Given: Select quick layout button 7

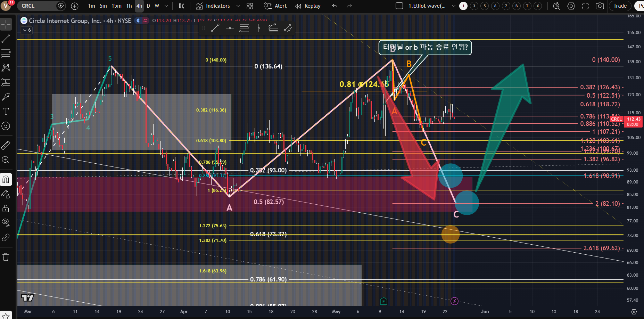Looking at the screenshot, I should [506, 6].
